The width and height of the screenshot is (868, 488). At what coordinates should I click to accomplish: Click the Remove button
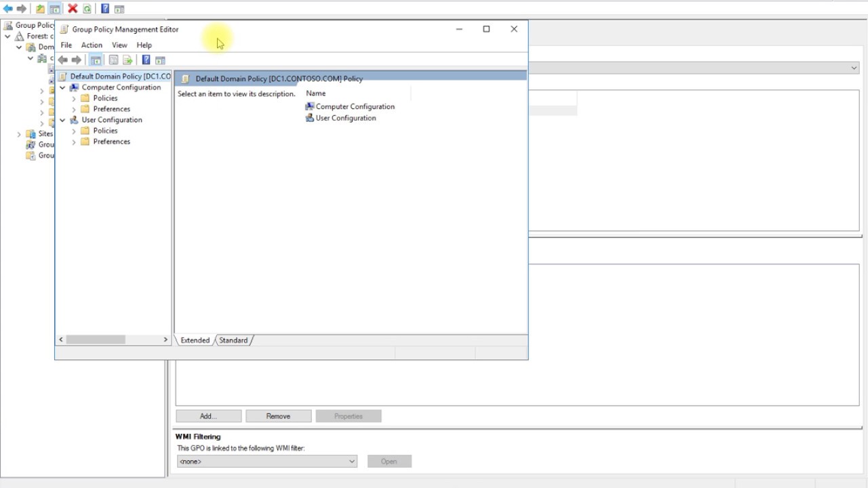pos(278,416)
